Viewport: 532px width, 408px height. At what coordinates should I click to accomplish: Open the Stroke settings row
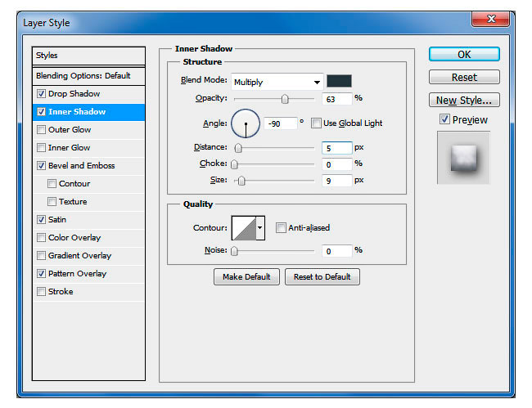88,291
